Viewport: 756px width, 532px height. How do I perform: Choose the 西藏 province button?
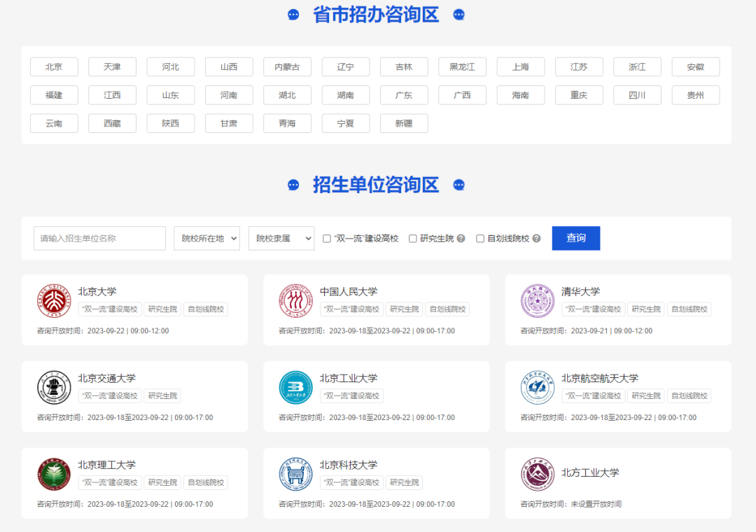pos(112,123)
